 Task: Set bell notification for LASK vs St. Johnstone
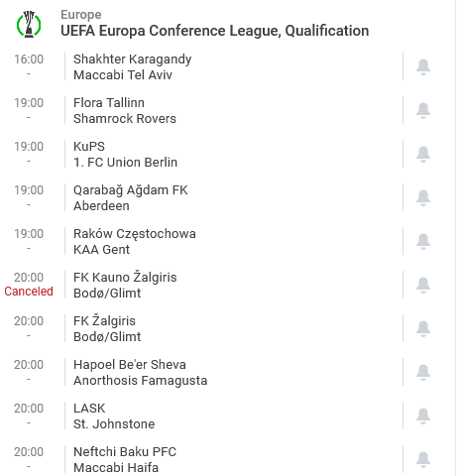tap(423, 416)
